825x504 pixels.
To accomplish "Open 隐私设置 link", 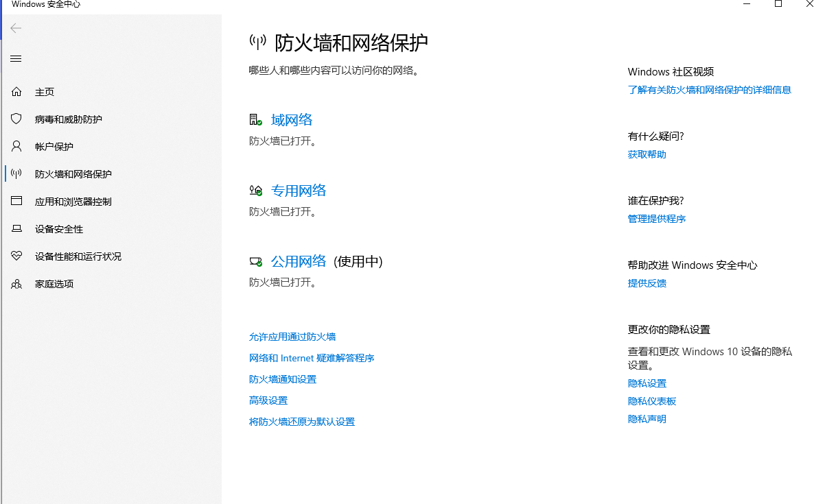I will (647, 383).
